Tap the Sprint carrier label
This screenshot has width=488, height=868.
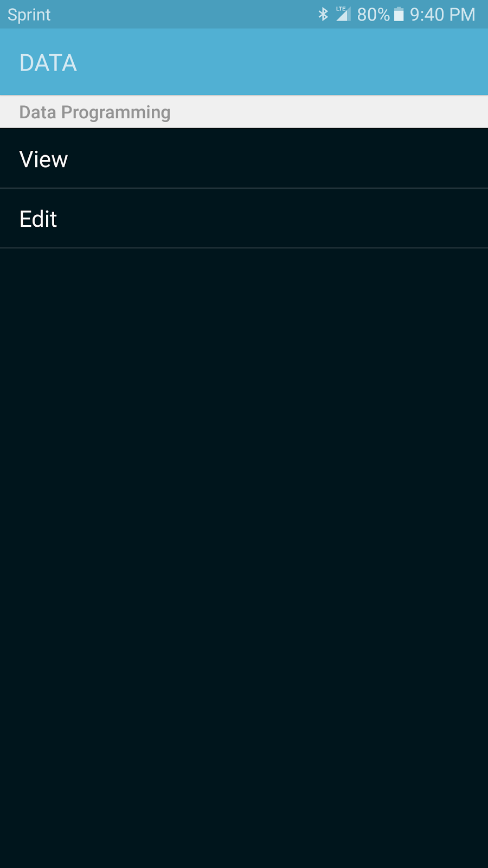[x=29, y=15]
